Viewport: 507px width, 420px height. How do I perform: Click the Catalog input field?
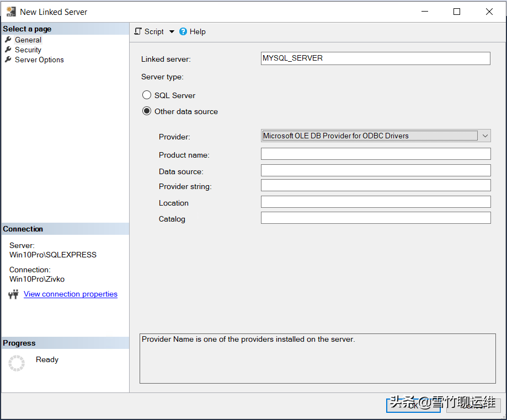point(375,217)
